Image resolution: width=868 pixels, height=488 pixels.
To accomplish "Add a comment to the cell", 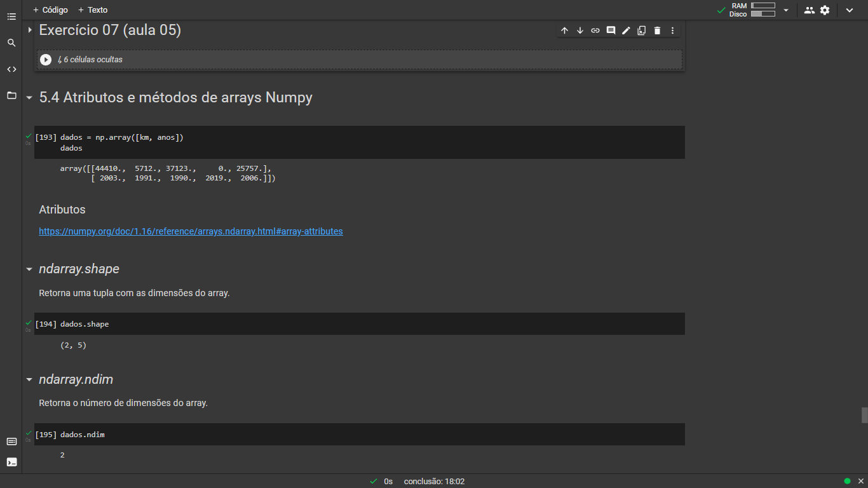I will tap(611, 30).
